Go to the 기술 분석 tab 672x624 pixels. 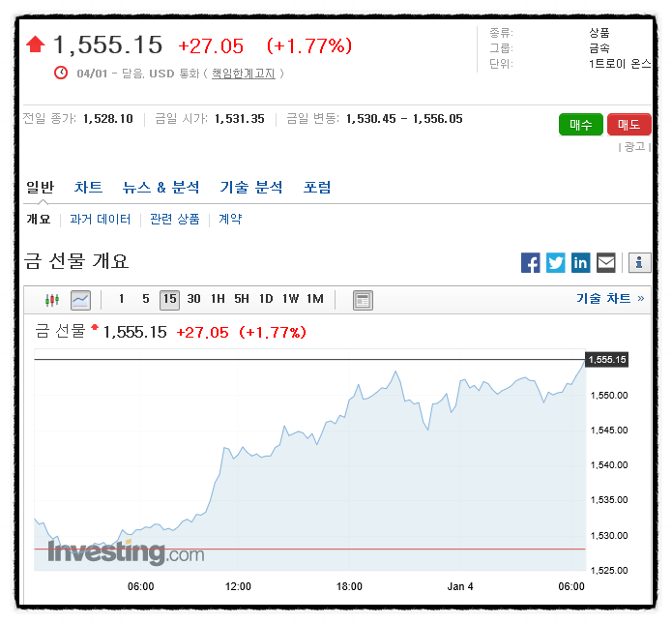point(251,187)
